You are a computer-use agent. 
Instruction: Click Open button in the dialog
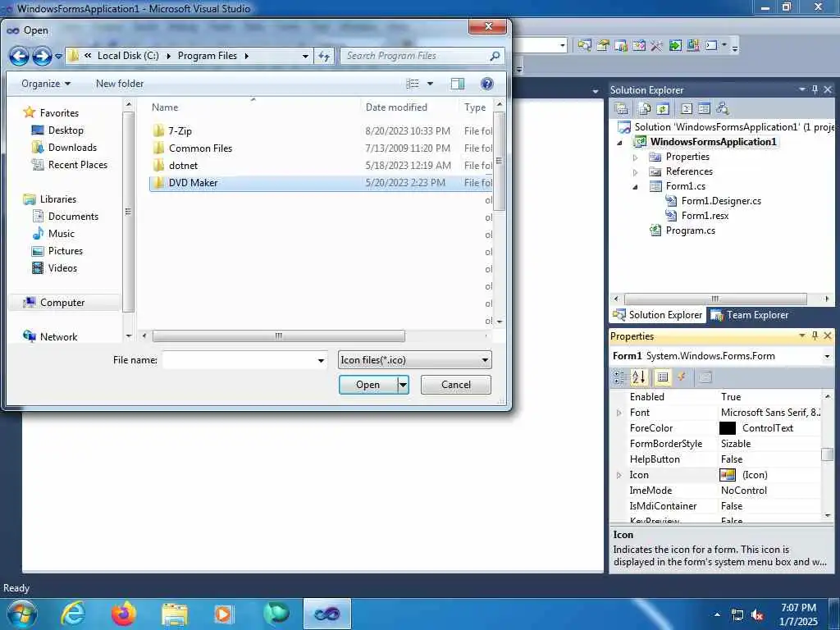pos(368,385)
